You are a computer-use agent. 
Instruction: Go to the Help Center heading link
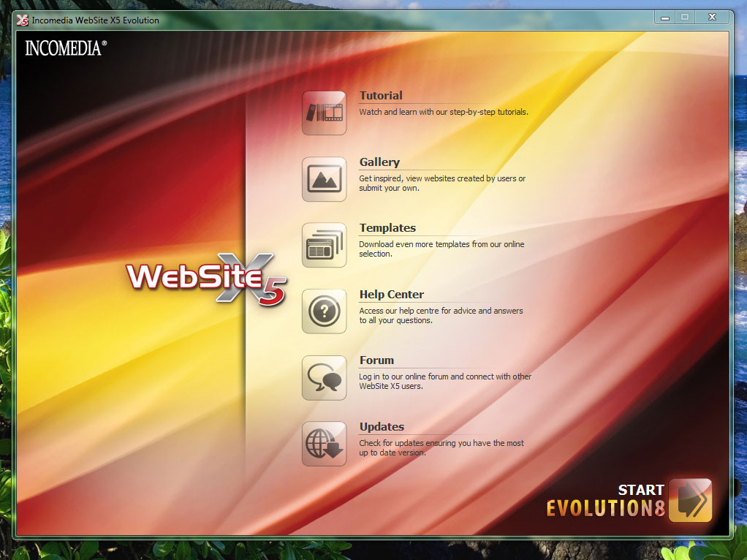[x=391, y=295]
